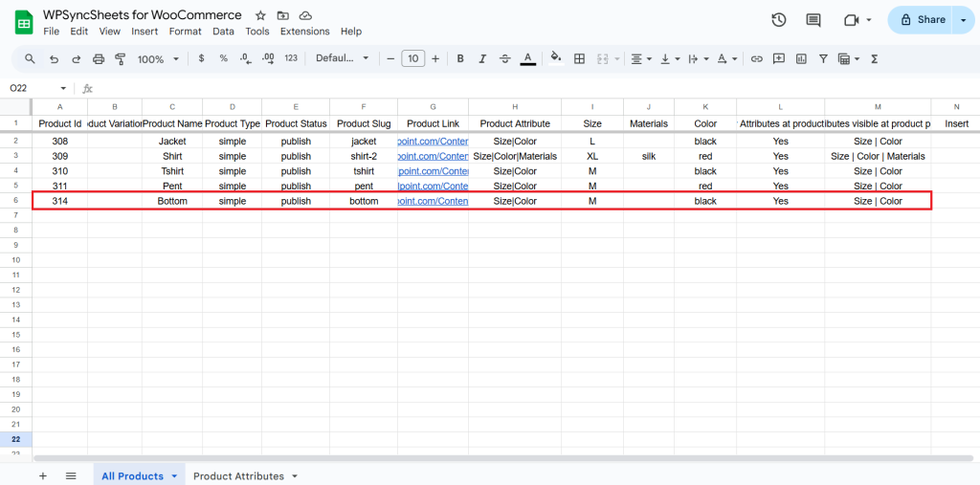
Task: Format as currency
Action: [201, 58]
